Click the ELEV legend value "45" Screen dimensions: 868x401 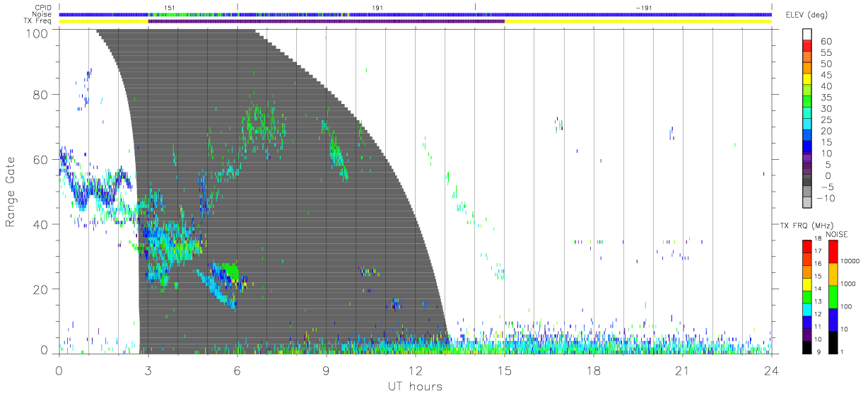pos(826,75)
